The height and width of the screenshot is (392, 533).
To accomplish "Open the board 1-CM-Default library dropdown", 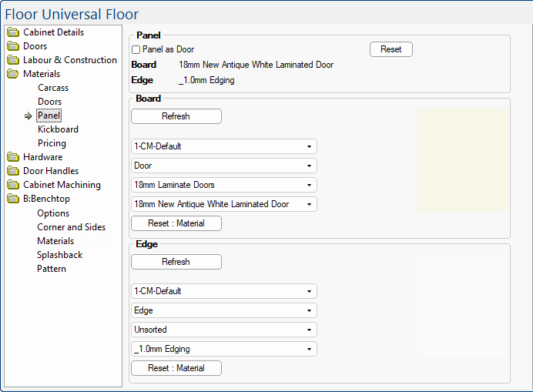I will (x=223, y=146).
